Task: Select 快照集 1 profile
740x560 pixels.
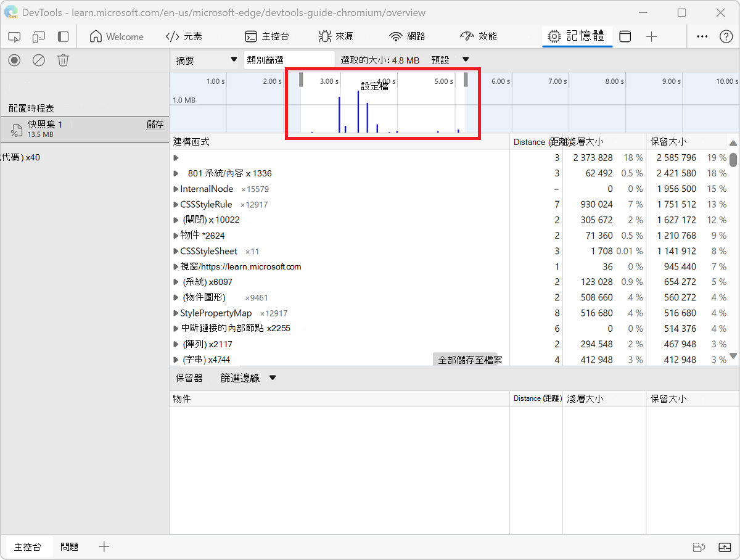Action: 84,129
